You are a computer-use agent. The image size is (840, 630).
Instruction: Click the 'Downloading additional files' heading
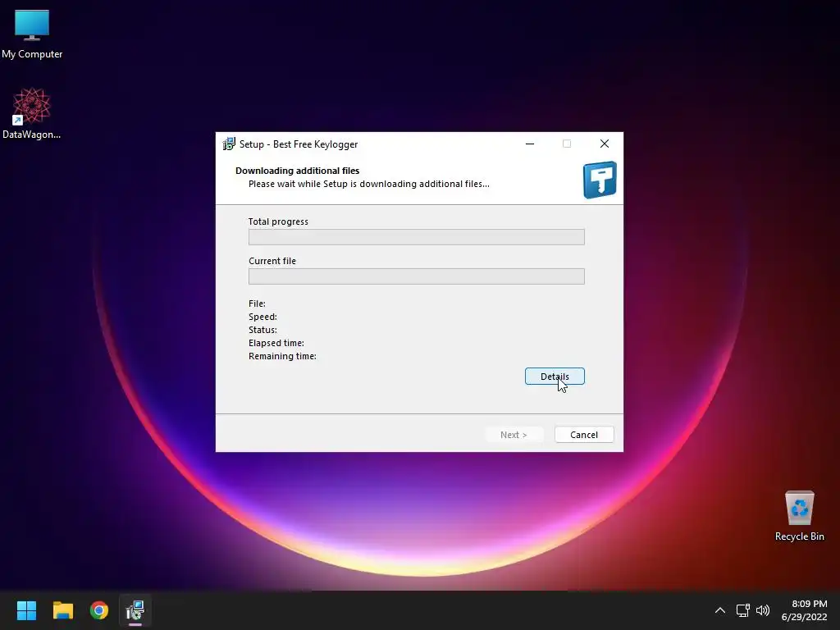point(297,171)
